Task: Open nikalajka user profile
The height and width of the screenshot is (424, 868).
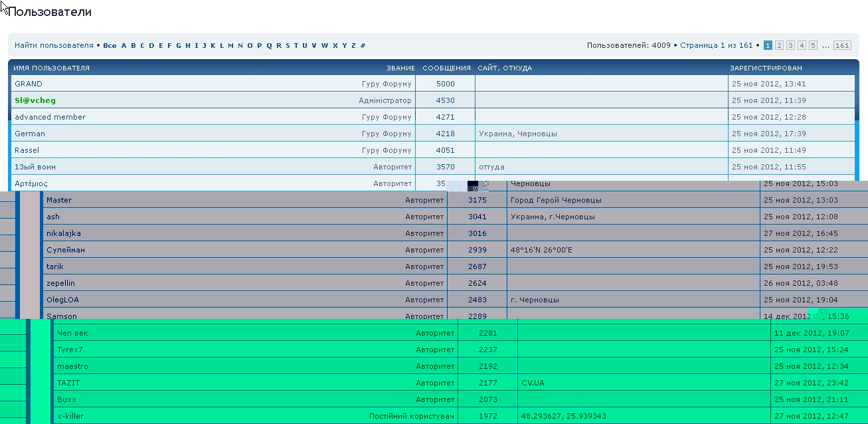Action: click(64, 233)
